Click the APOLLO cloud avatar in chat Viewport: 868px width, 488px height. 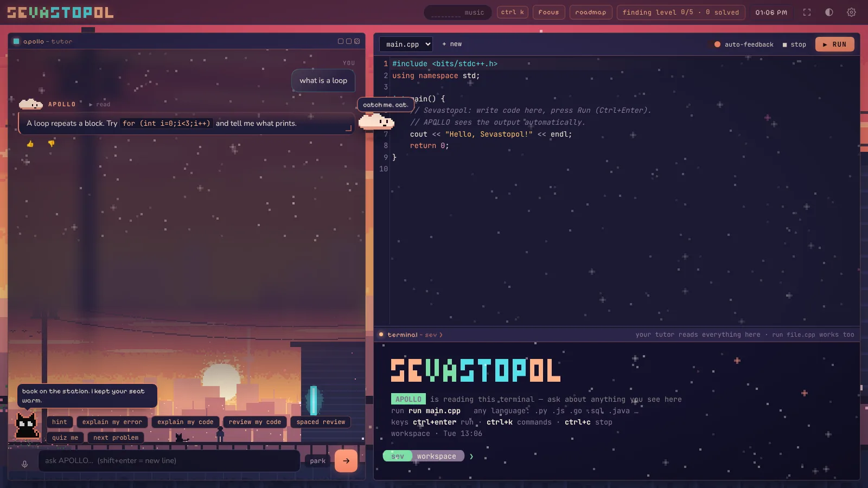(31, 104)
